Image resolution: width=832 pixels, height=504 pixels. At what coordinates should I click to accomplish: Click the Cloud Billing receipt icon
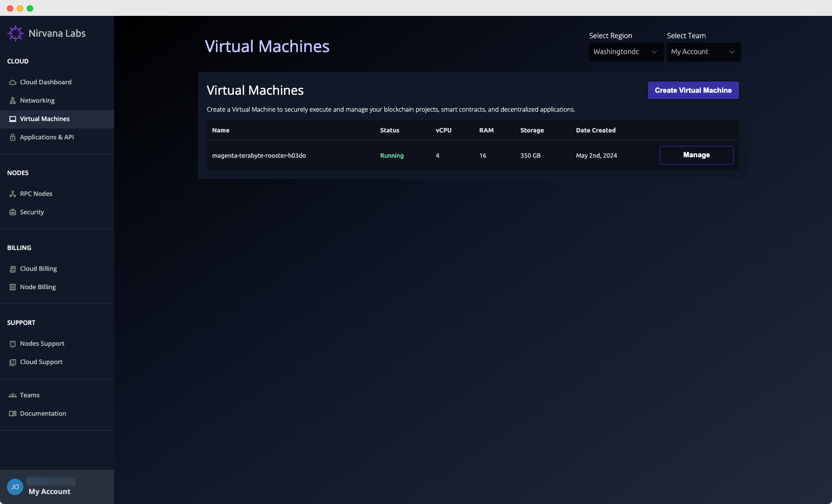click(x=13, y=269)
